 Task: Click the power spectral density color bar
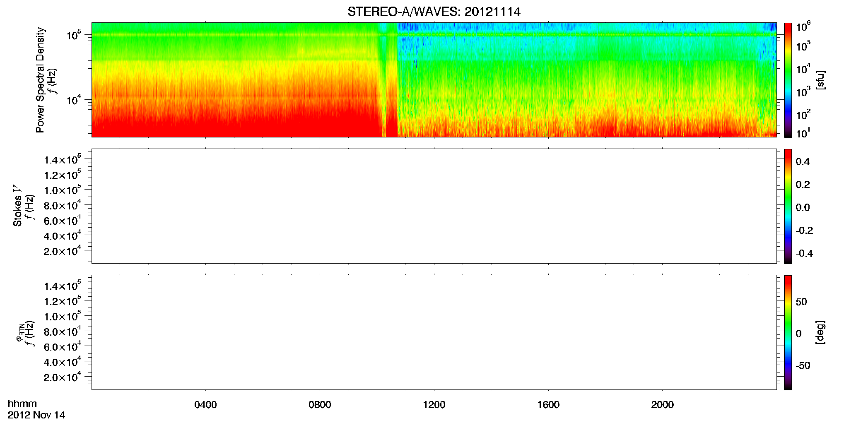click(x=788, y=80)
